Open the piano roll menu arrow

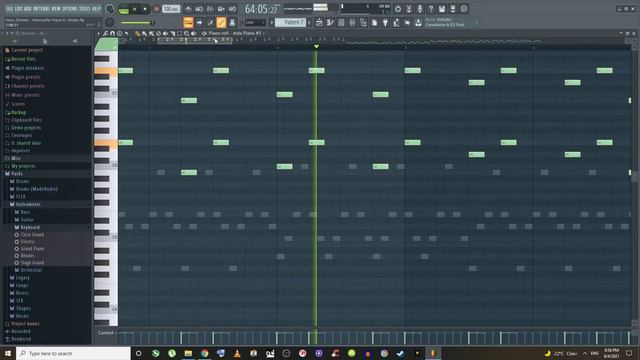[98, 33]
